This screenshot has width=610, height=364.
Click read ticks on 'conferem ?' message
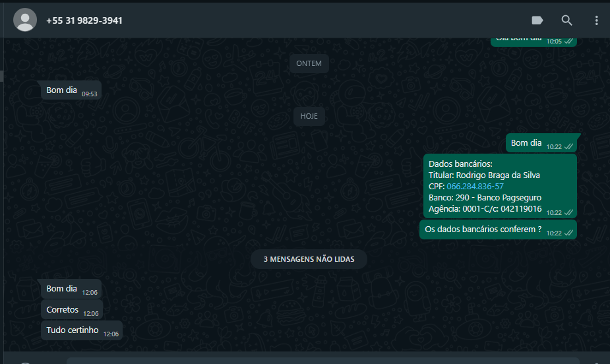click(x=568, y=233)
